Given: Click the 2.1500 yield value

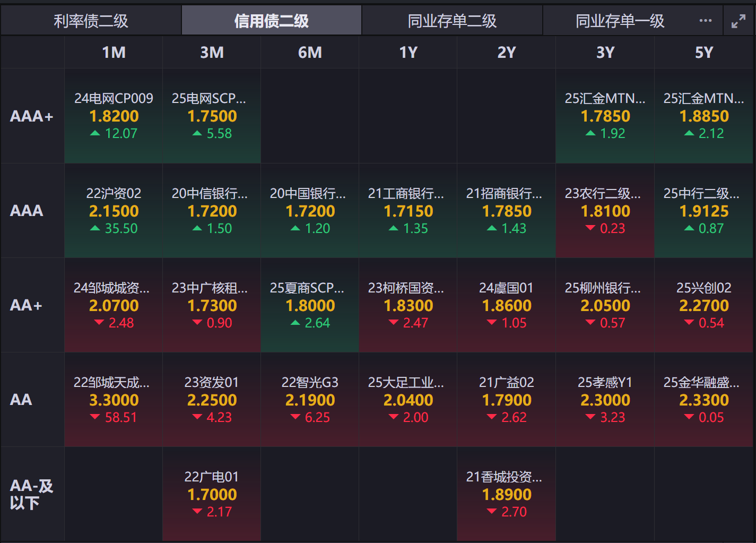Looking at the screenshot, I should [x=114, y=211].
